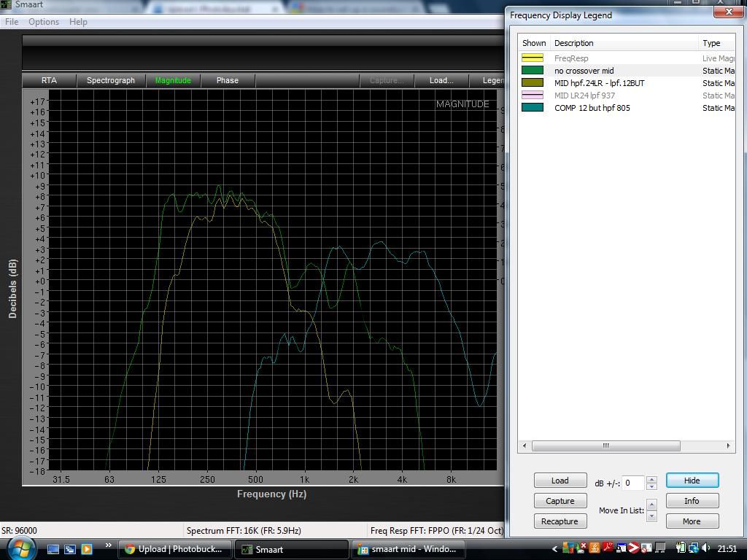747x560 pixels.
Task: Click the volume speaker tray icon
Action: (705, 548)
